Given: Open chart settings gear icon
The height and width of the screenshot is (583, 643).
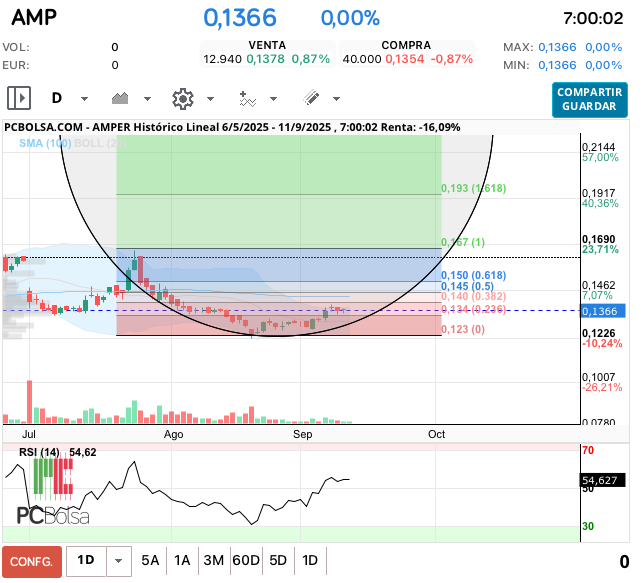Looking at the screenshot, I should tap(182, 99).
